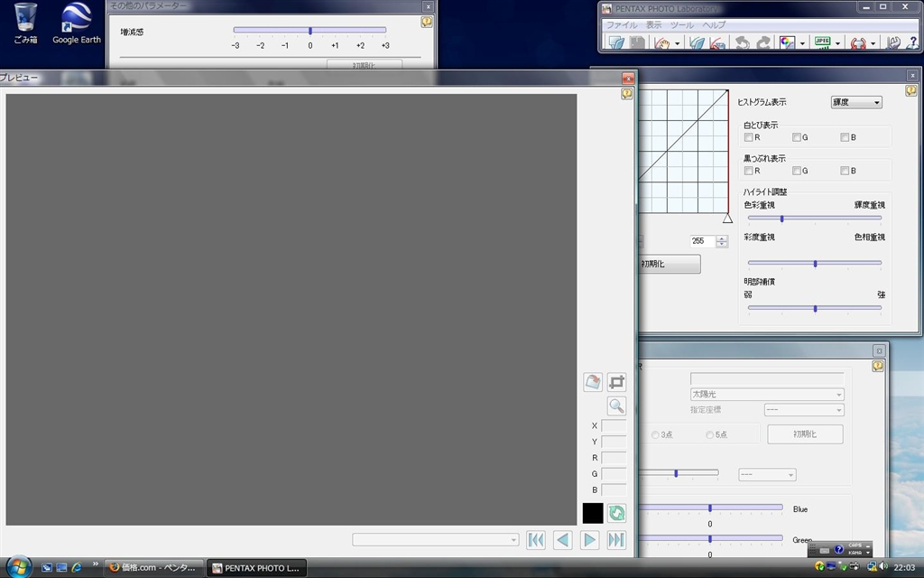Image resolution: width=924 pixels, height=578 pixels.
Task: Enable R checkbox under 白とび表示
Action: tap(748, 138)
